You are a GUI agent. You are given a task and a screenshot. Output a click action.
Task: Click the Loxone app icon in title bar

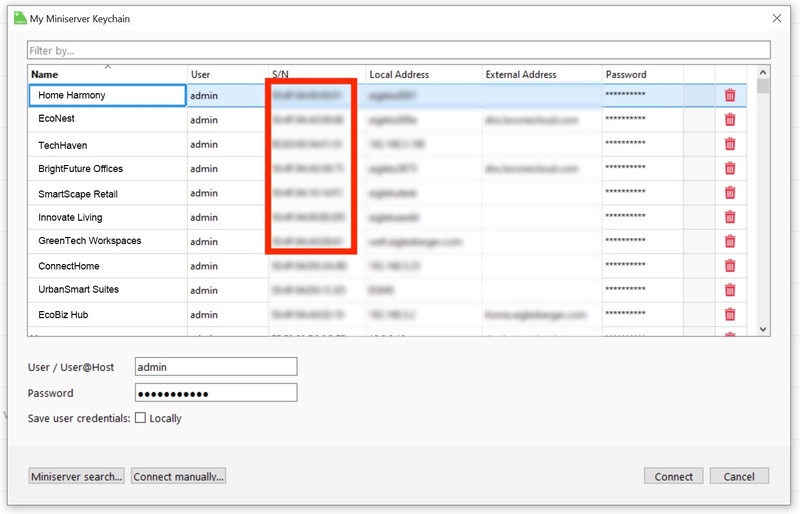(x=20, y=18)
